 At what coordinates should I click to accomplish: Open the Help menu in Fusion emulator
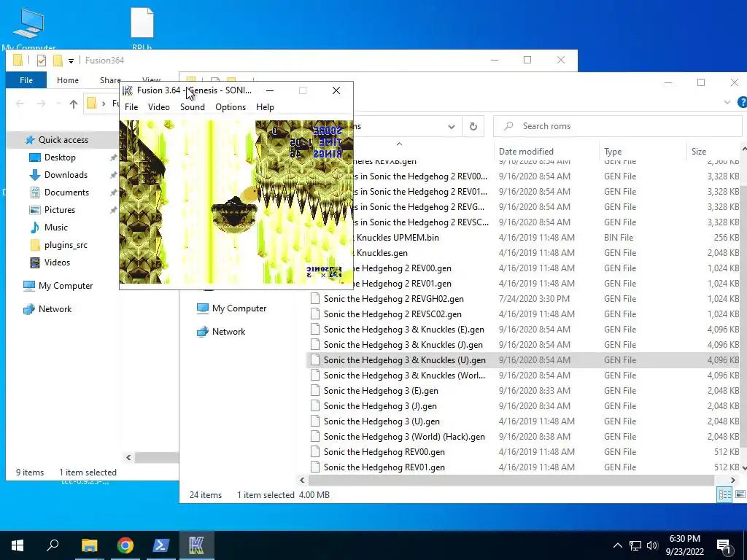point(265,107)
